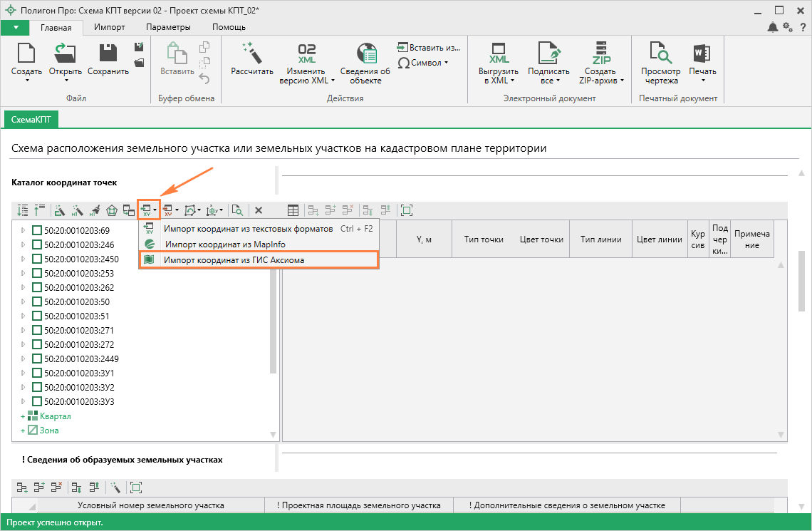Viewport: 812px width, 531px height.
Task: Click the Выгрузить в XML icon
Action: [x=499, y=53]
